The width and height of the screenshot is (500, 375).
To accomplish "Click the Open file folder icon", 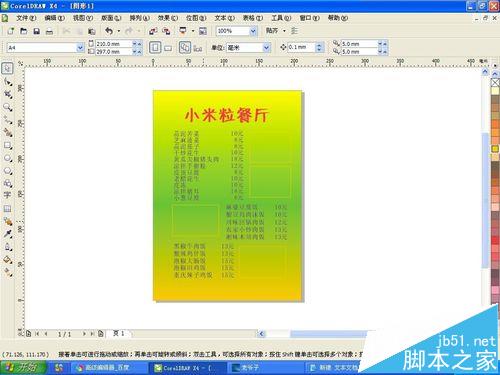I will [x=24, y=31].
